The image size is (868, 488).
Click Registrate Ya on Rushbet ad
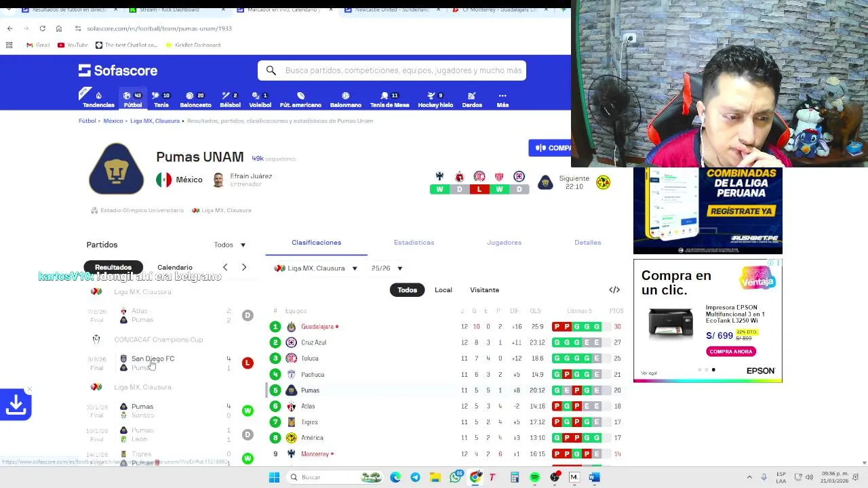[x=742, y=211]
